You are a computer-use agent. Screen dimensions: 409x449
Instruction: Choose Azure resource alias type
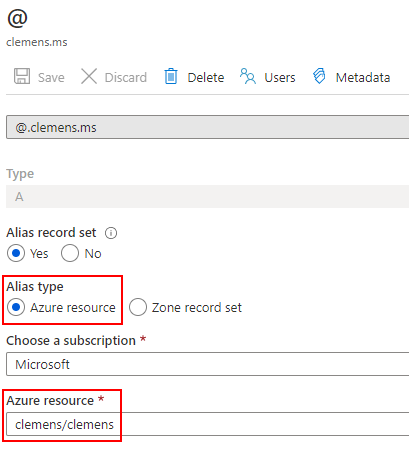[x=16, y=307]
